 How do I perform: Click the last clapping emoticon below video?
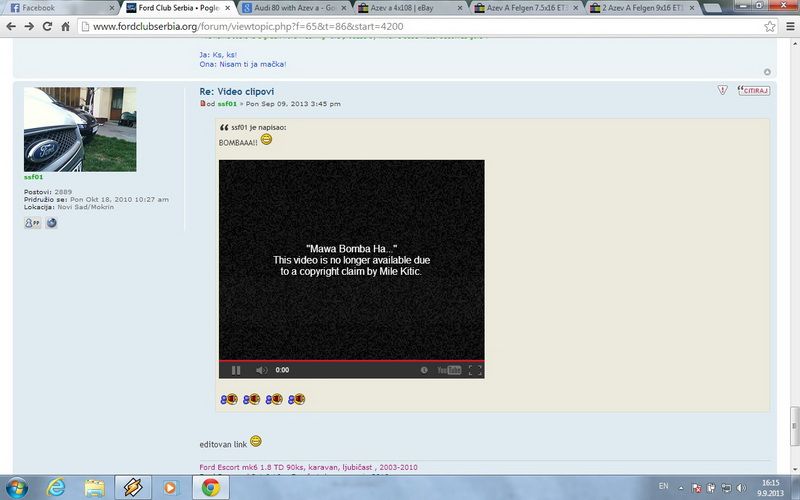point(296,399)
